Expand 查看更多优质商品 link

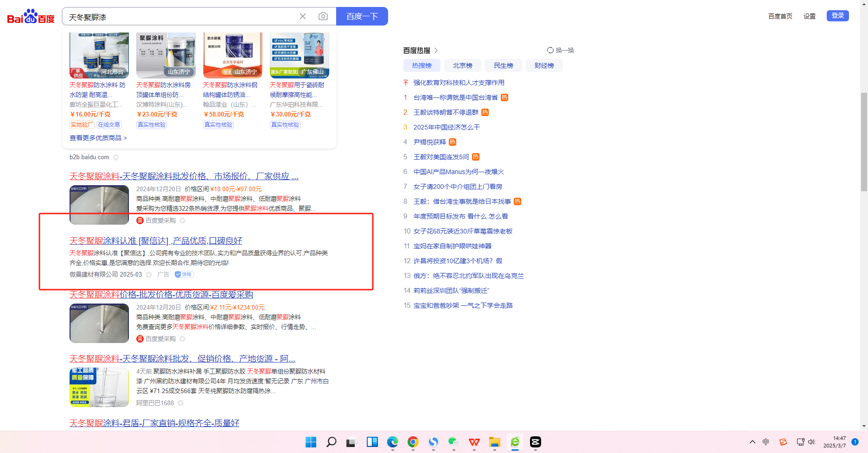click(x=98, y=138)
